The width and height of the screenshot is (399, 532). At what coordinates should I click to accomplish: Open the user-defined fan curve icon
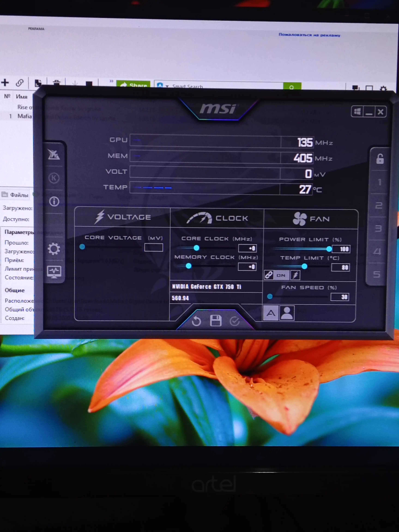287,313
